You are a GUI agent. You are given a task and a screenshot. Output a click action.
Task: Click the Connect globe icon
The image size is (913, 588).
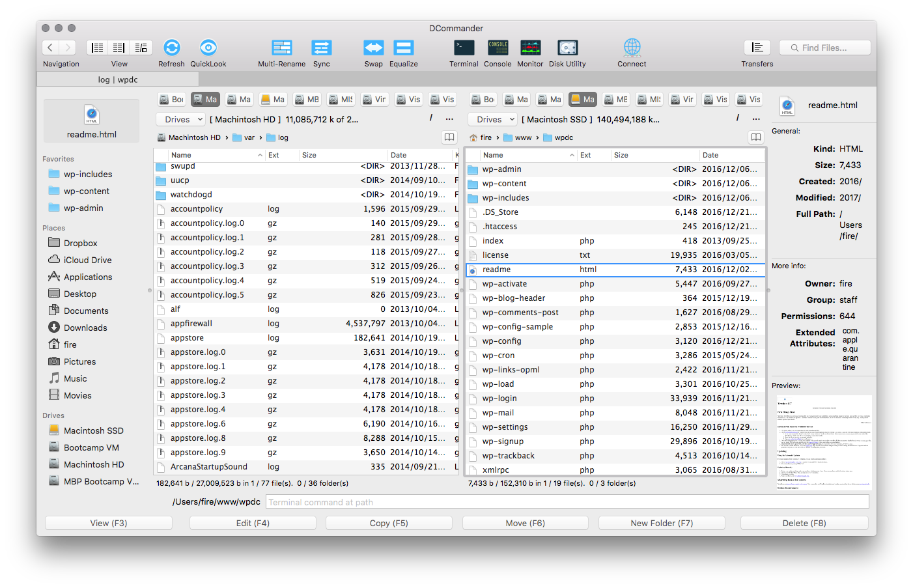click(632, 48)
